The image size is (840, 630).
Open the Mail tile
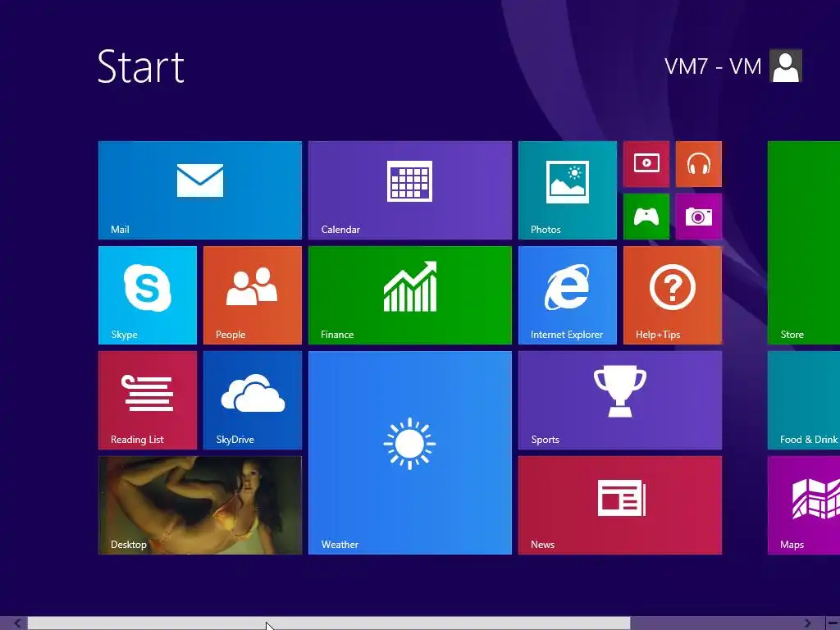(200, 190)
